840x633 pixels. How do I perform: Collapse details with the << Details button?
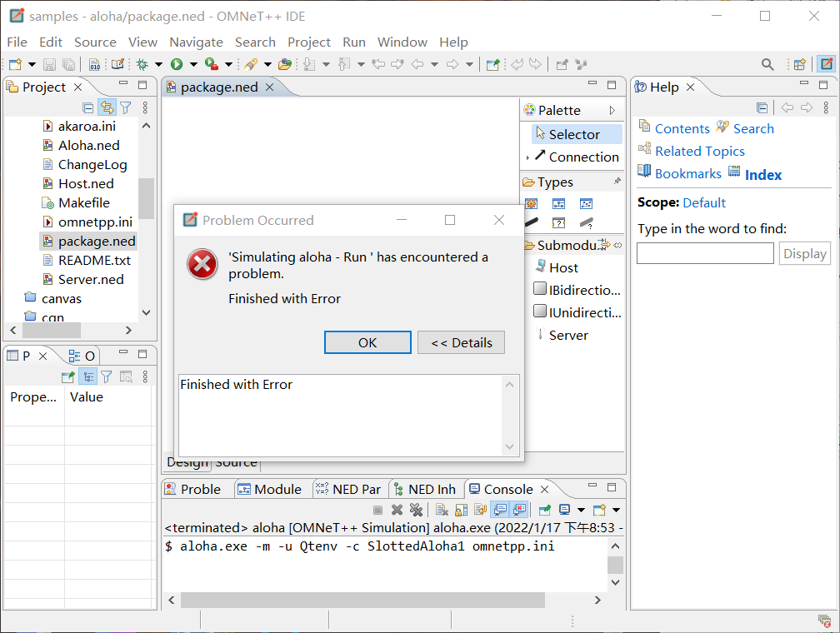click(462, 342)
